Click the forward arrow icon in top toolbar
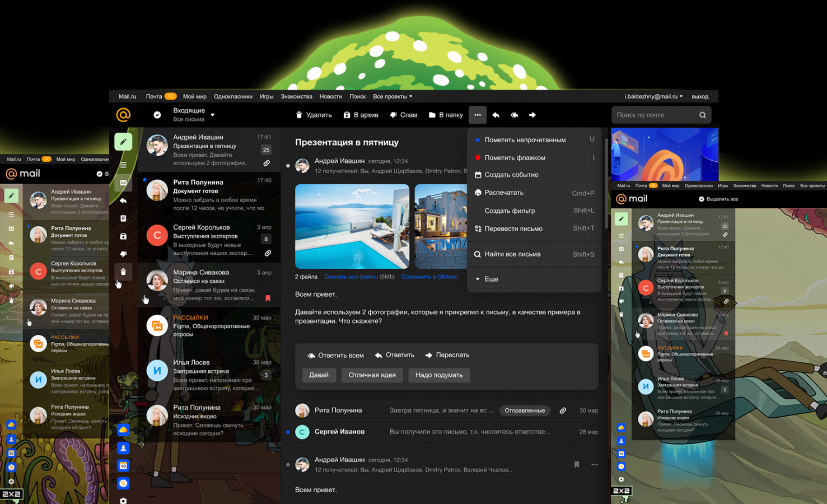The image size is (827, 504). tap(532, 115)
